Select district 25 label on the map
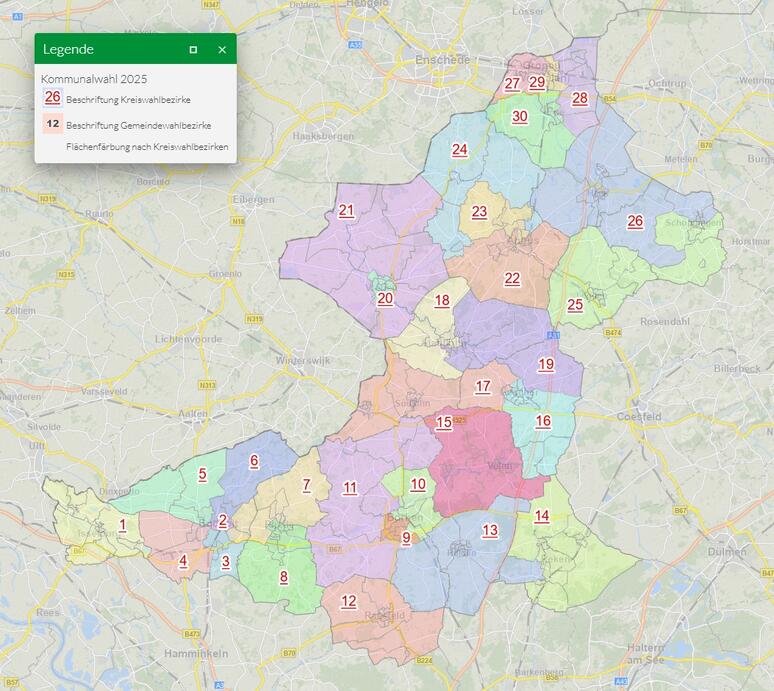This screenshot has width=774, height=691. tap(575, 305)
